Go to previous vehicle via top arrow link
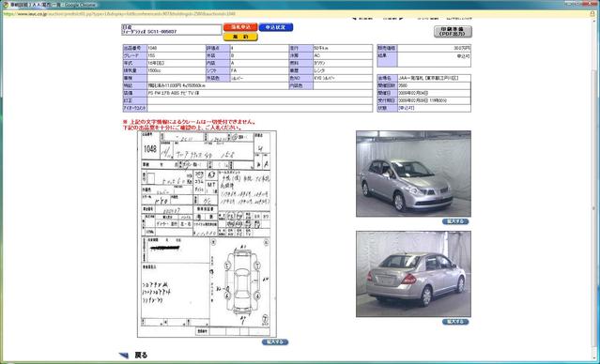Image resolution: width=600 pixels, height=364 pixels. [362, 18]
